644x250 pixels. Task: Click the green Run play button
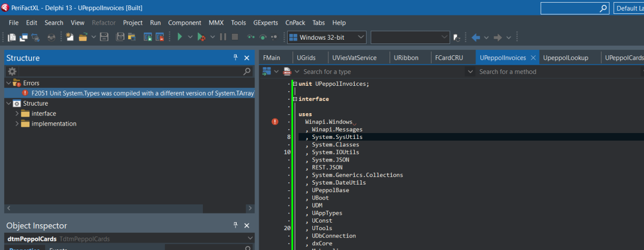coord(180,37)
